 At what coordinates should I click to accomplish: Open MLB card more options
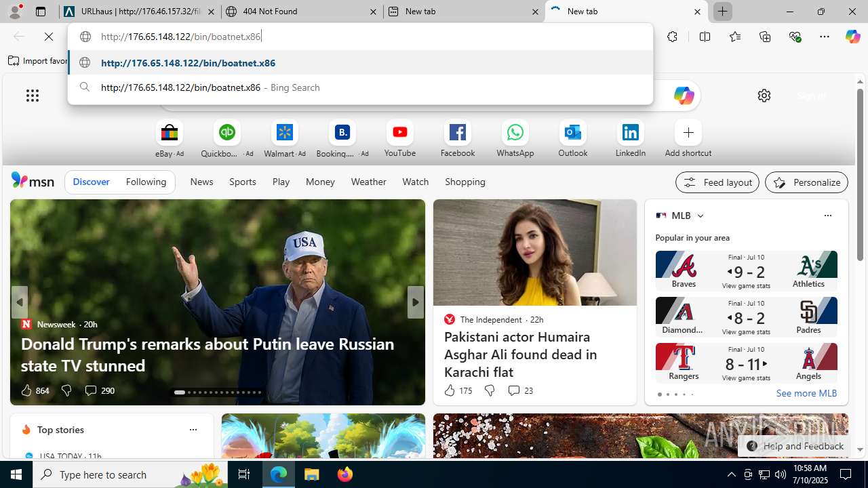tap(827, 216)
